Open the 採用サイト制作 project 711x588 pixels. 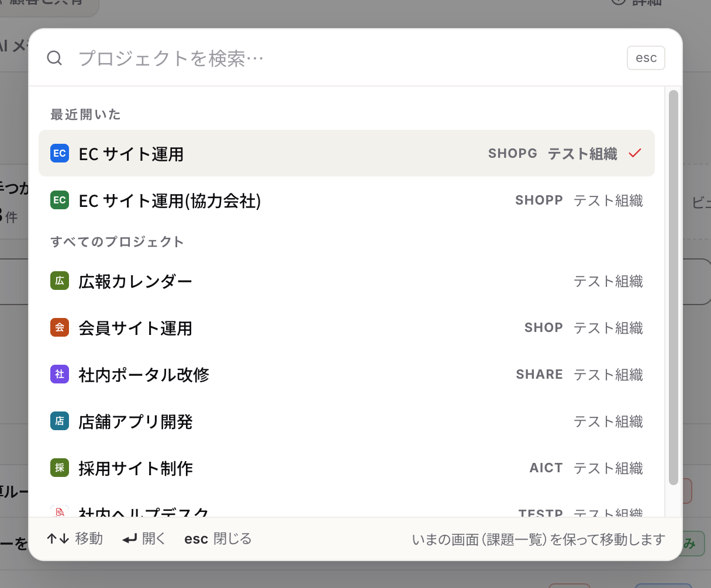347,468
